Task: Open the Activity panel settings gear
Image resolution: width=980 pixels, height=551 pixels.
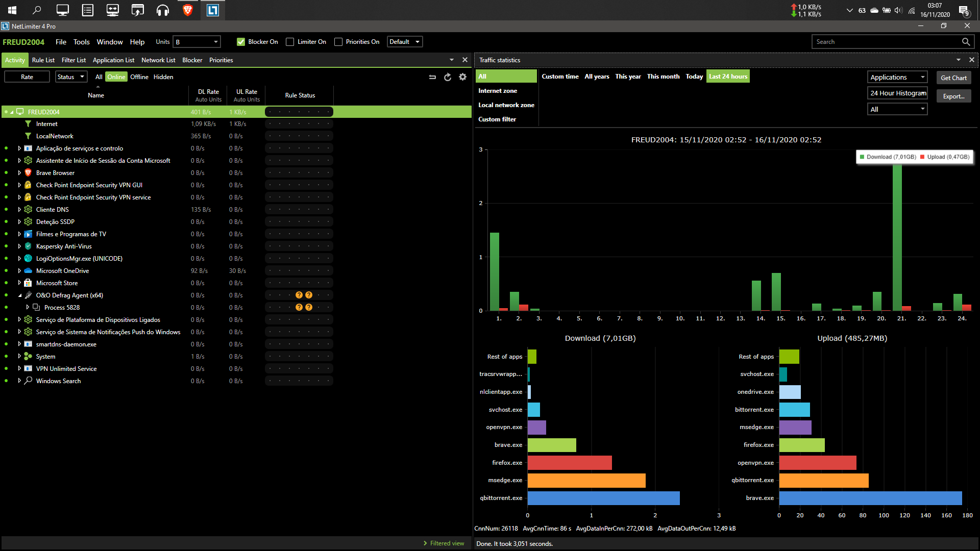Action: point(462,77)
